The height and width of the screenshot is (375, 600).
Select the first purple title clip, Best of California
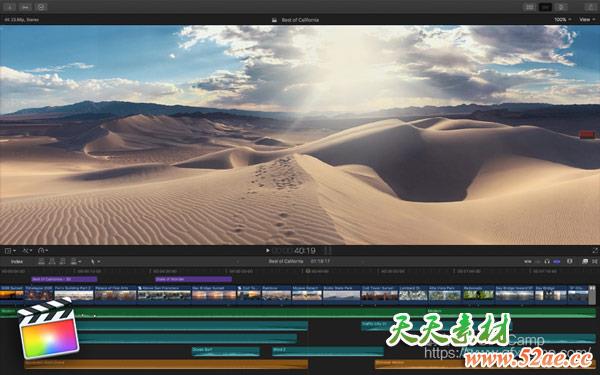pos(64,279)
